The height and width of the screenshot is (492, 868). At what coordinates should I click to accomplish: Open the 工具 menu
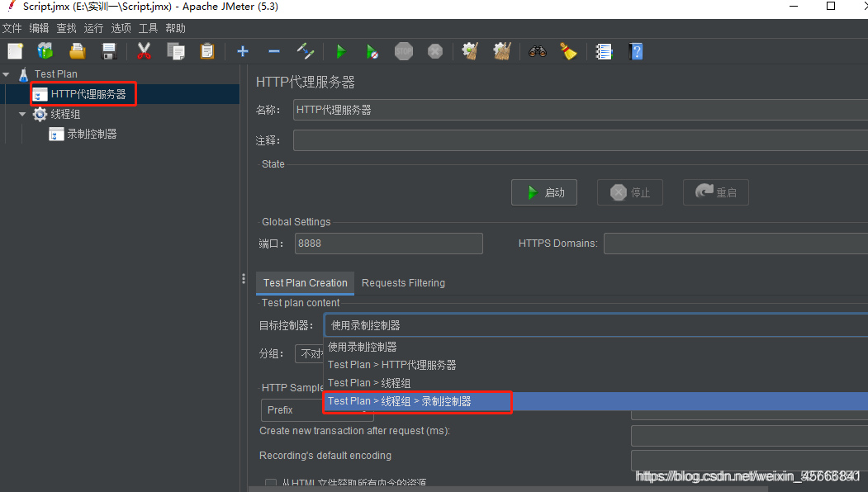(148, 28)
